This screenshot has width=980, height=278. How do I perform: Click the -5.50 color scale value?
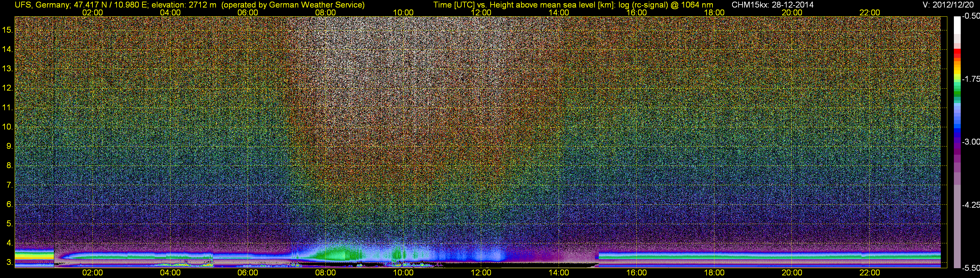(971, 268)
